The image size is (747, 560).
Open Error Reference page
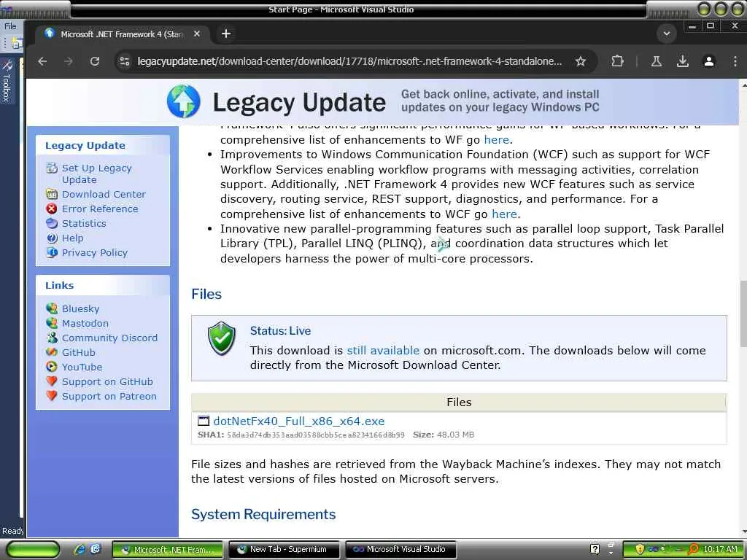[x=100, y=209]
